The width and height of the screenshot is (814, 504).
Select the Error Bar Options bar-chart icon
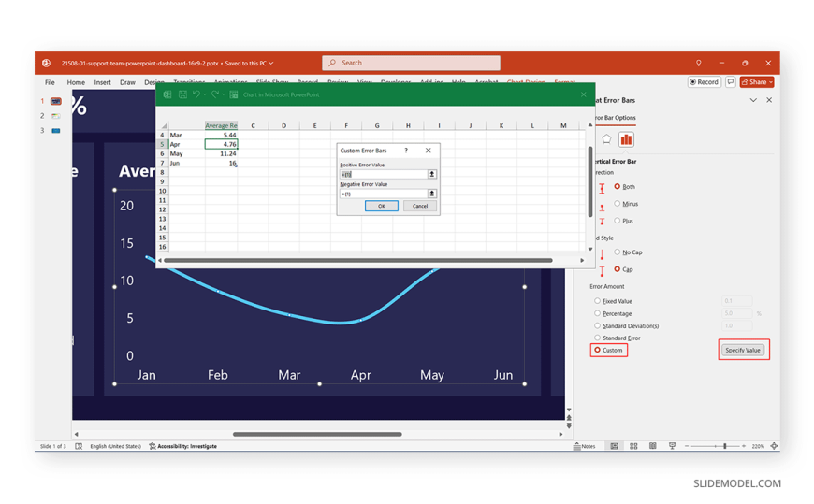coord(627,139)
